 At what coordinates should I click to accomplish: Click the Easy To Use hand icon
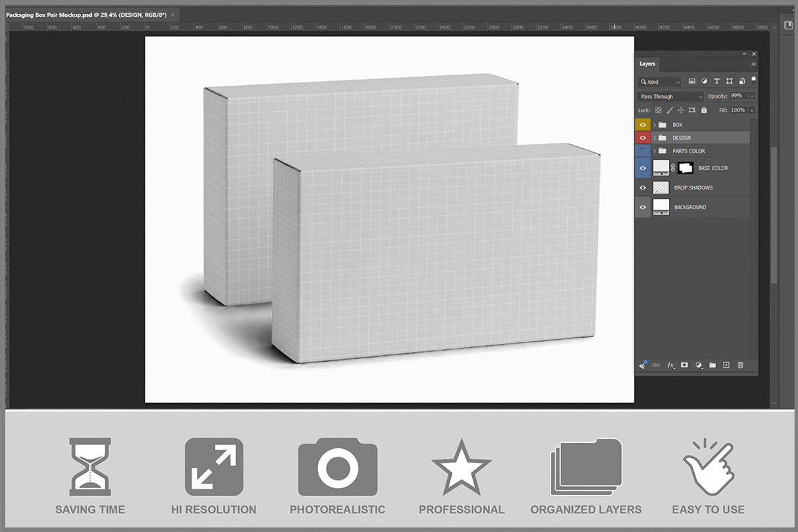point(708,466)
